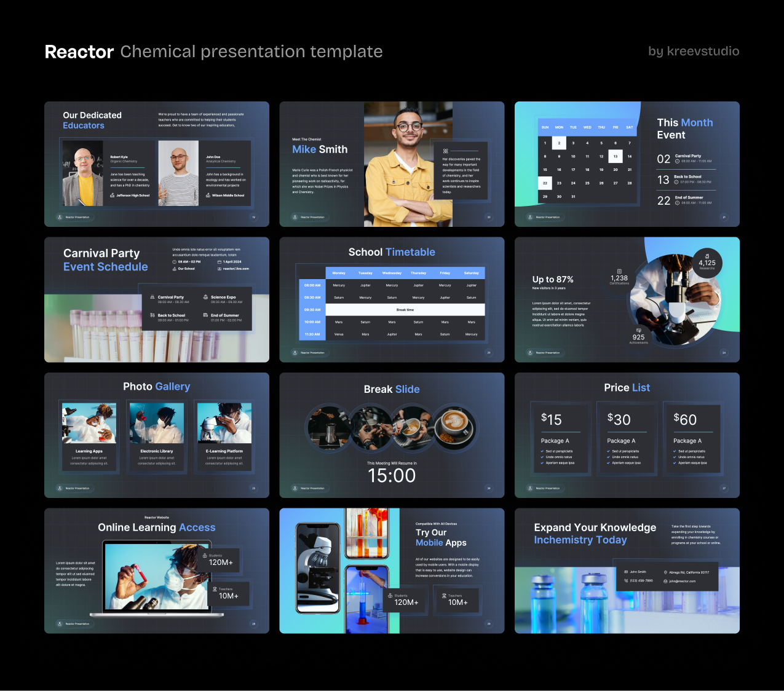
Task: Click the 925 Achievements circular badge icon
Action: tap(638, 330)
